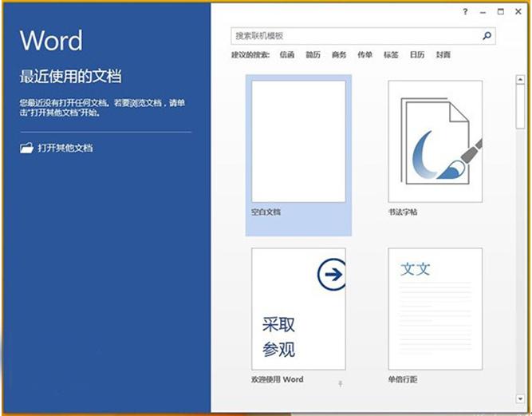The image size is (532, 416).
Task: Maximize the Word window
Action: point(501,12)
